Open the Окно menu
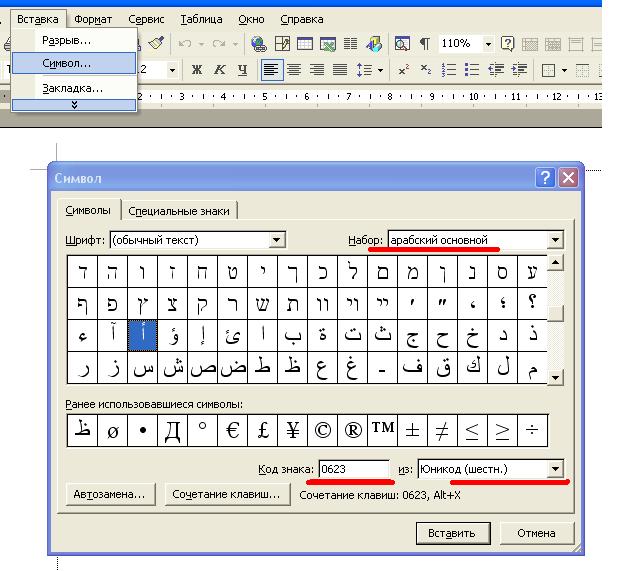The height and width of the screenshot is (571, 628). click(x=251, y=19)
